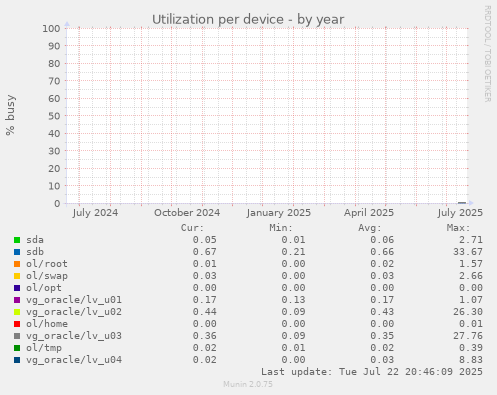Select the ol/tmp legend label
This screenshot has width=497, height=395.
[x=44, y=348]
